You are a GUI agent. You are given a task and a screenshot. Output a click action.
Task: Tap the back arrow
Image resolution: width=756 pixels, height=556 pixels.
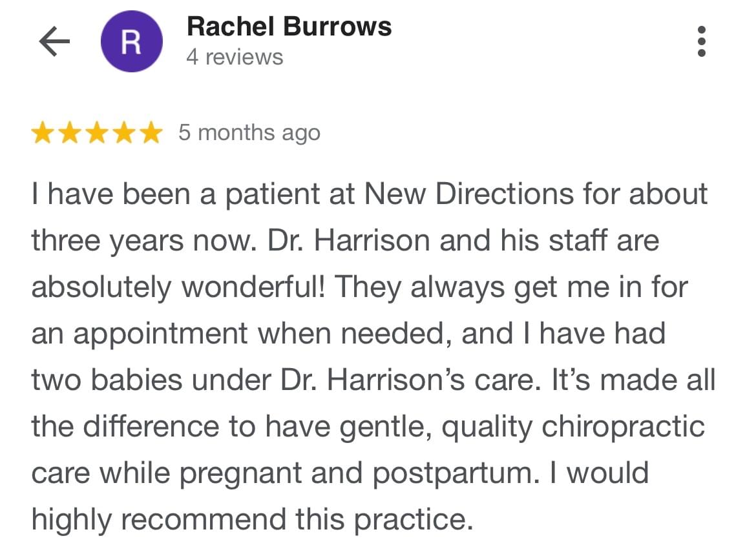[x=54, y=43]
